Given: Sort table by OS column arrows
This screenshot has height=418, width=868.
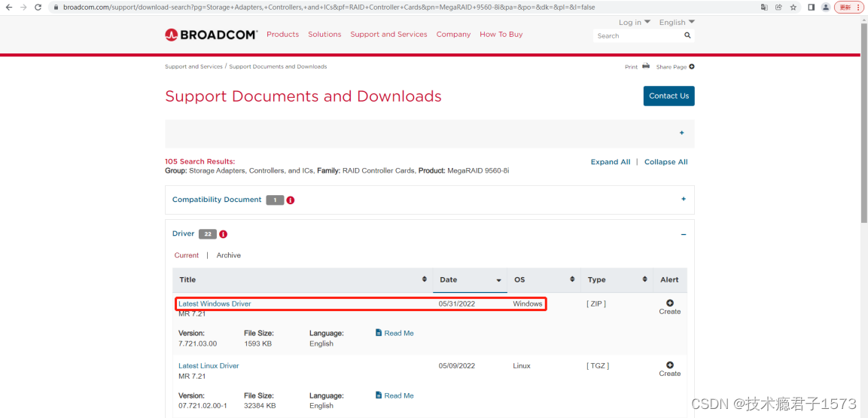Looking at the screenshot, I should [x=572, y=279].
